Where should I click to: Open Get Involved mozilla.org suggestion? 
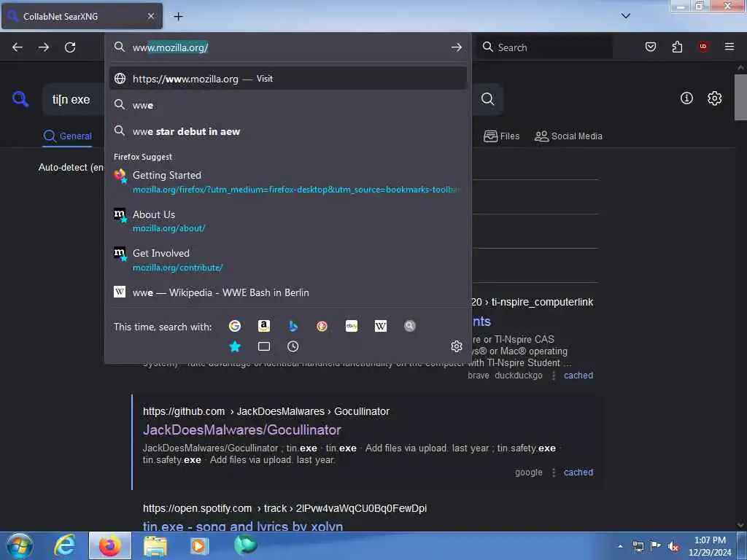coord(288,260)
